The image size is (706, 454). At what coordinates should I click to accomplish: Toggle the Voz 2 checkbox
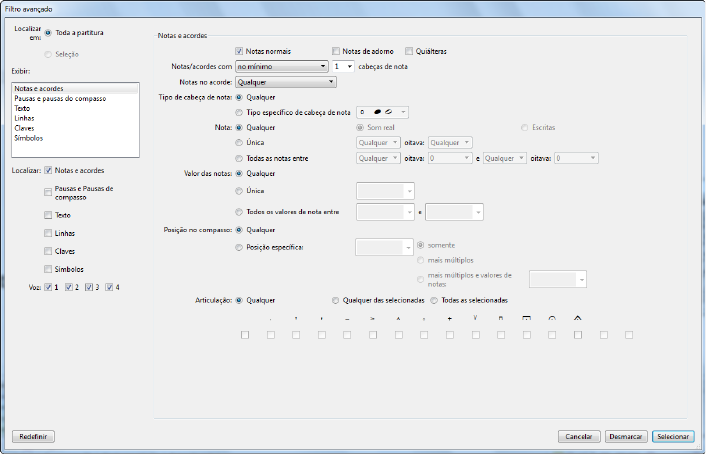click(x=69, y=287)
